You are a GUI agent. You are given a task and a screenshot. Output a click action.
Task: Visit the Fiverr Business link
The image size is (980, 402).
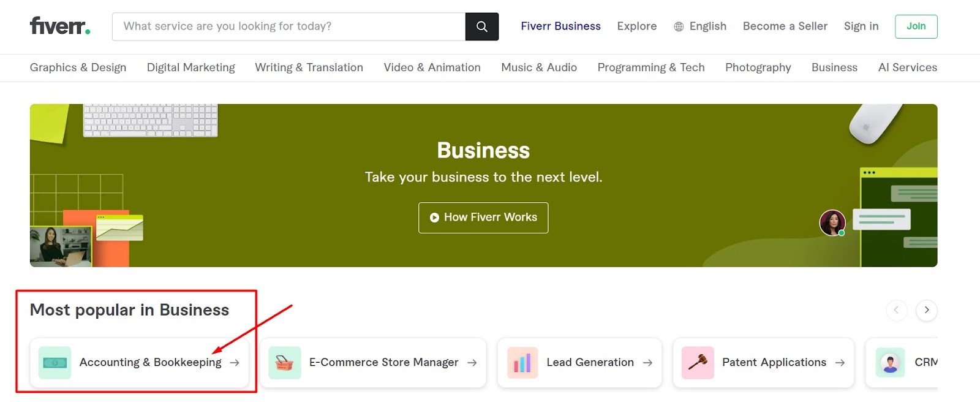click(560, 26)
